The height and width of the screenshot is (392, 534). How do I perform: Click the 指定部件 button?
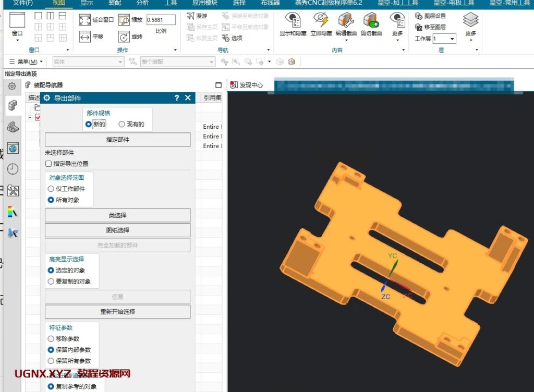click(x=117, y=140)
